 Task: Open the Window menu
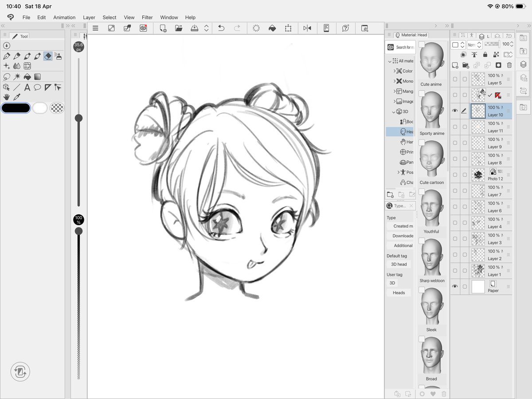[169, 18]
